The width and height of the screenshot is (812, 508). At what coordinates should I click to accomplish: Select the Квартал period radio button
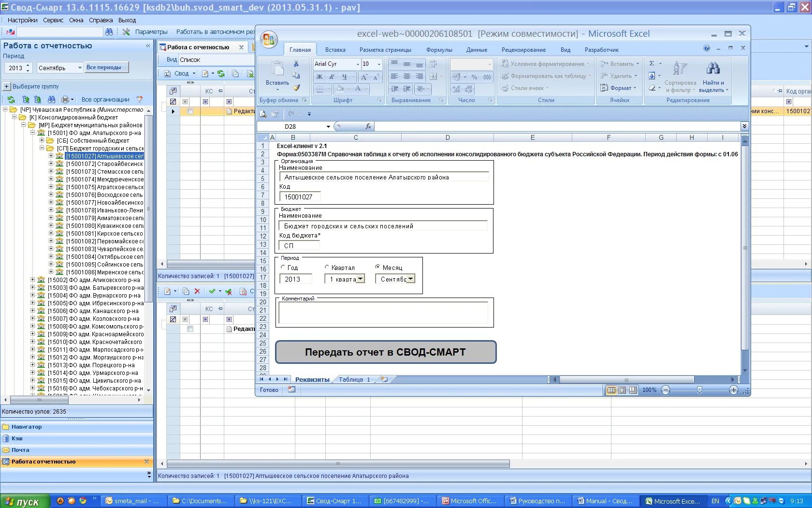click(327, 267)
